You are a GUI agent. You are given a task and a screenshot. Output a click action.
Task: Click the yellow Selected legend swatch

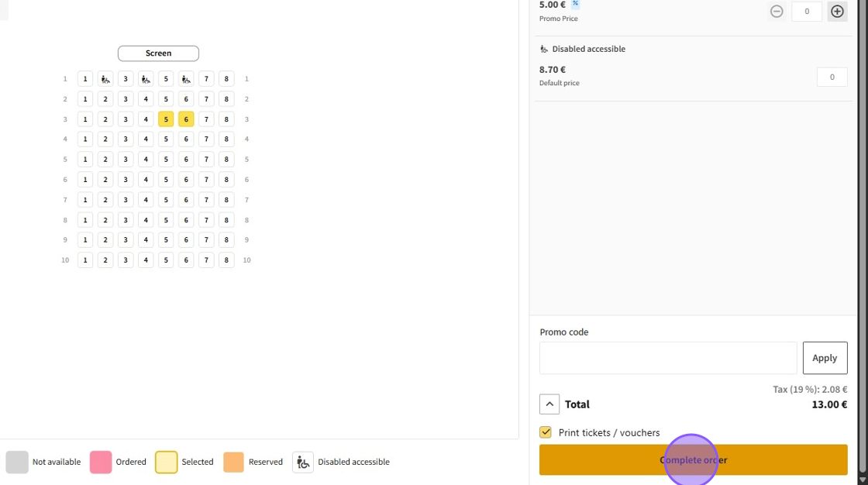click(167, 463)
